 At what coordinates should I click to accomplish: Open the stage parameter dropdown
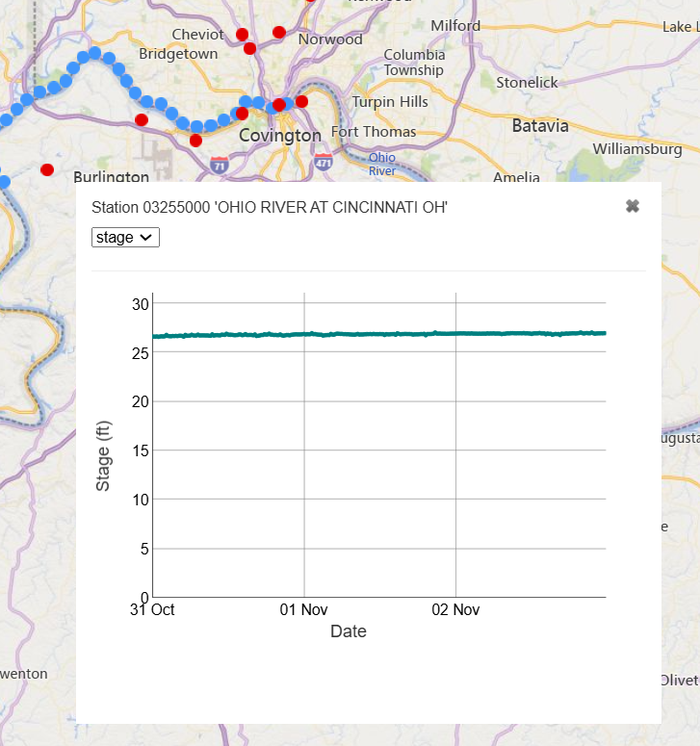[125, 238]
